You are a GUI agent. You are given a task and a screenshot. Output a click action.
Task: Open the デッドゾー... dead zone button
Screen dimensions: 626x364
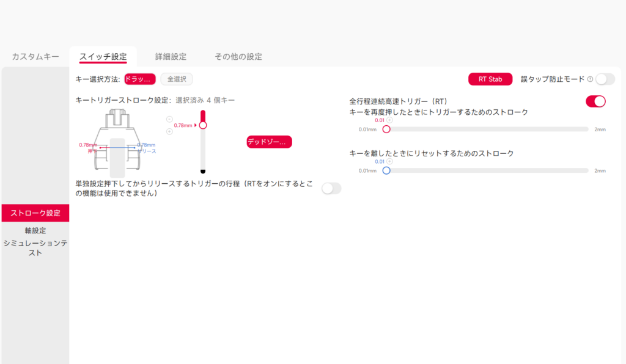coord(269,142)
